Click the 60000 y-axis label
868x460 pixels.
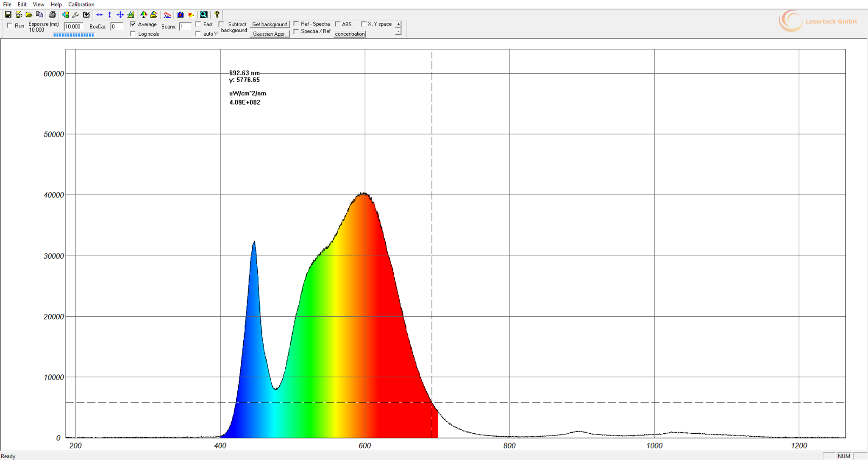[x=53, y=74]
